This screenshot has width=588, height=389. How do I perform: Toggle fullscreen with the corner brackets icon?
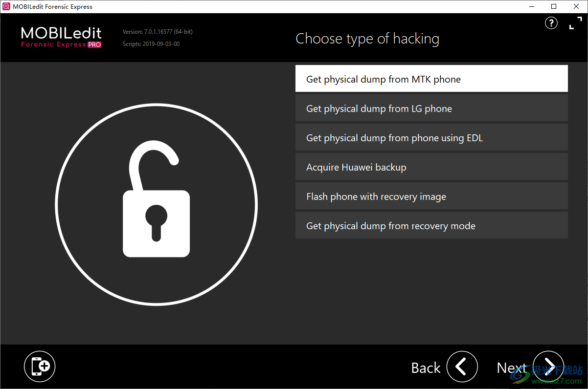pos(575,23)
